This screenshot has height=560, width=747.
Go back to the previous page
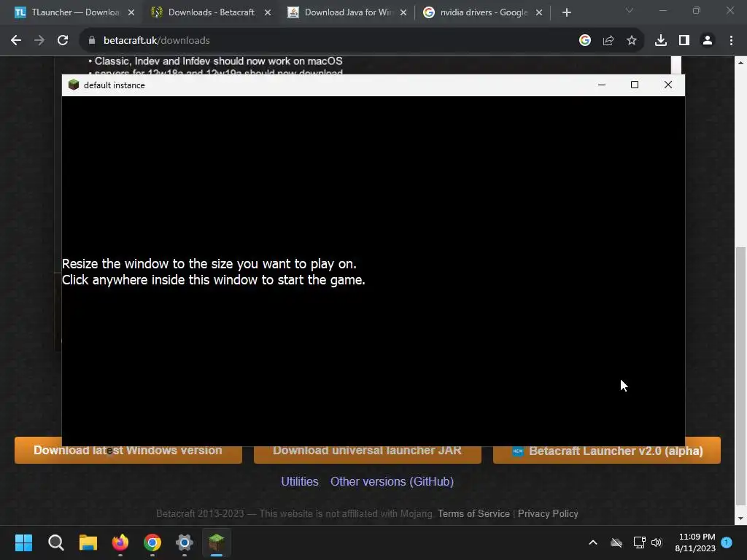(16, 41)
